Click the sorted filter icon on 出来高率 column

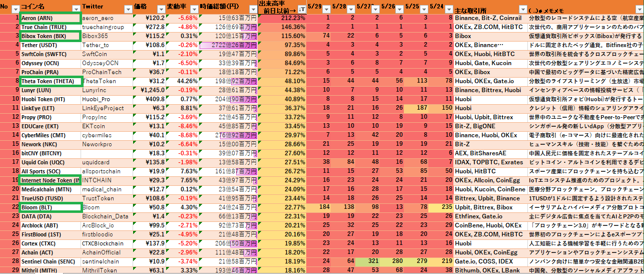[x=301, y=9]
